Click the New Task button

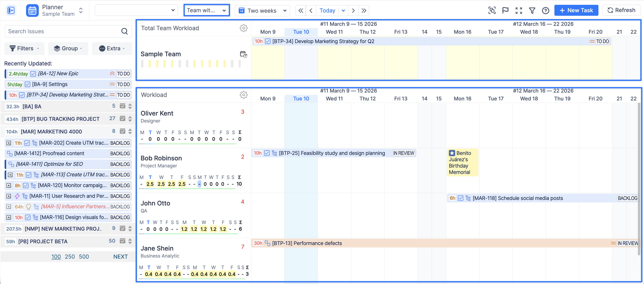[576, 11]
